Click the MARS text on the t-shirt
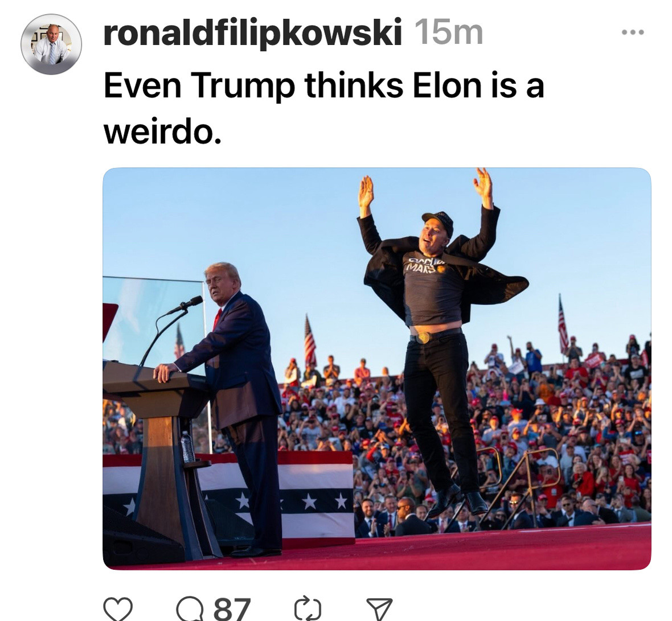The image size is (672, 621). [420, 269]
